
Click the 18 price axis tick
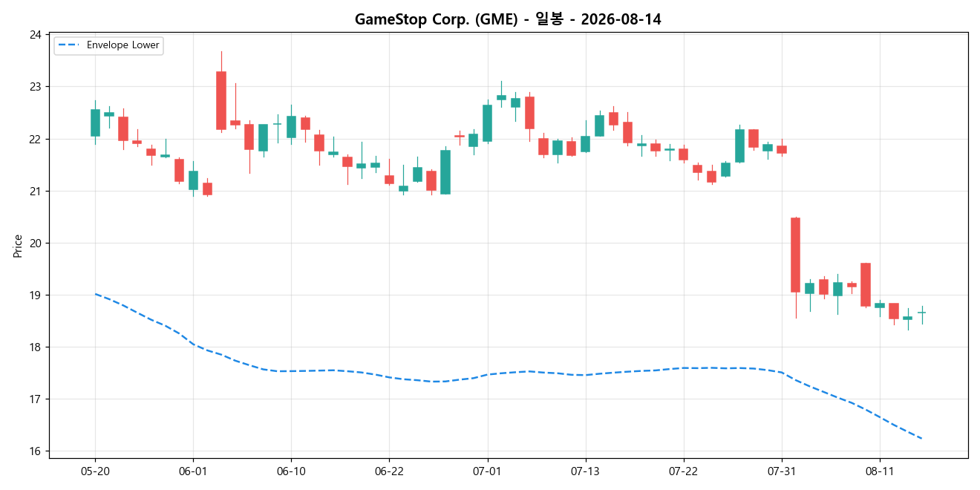click(x=35, y=347)
